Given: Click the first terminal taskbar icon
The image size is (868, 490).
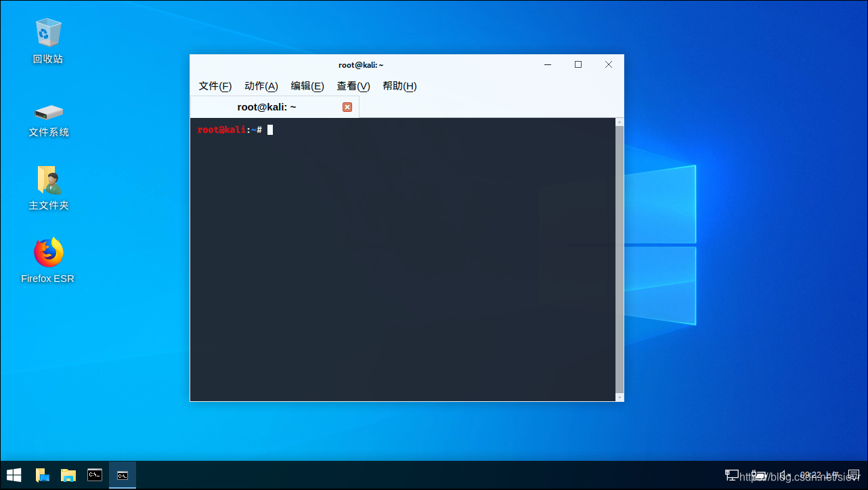Looking at the screenshot, I should [x=95, y=475].
